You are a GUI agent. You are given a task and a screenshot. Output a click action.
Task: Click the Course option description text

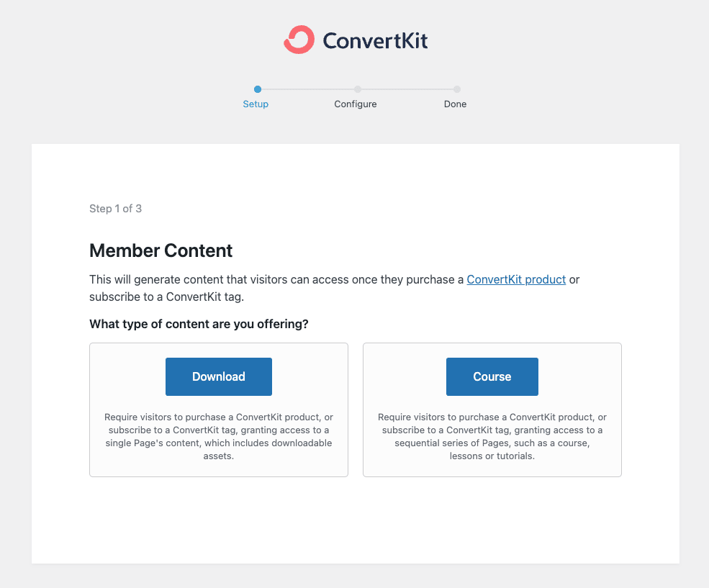tap(492, 436)
